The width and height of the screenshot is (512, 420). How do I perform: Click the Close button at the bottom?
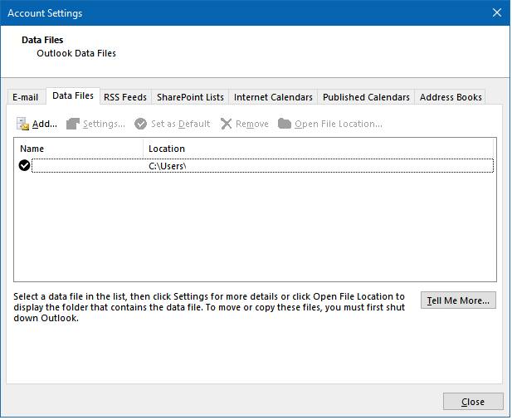click(473, 402)
